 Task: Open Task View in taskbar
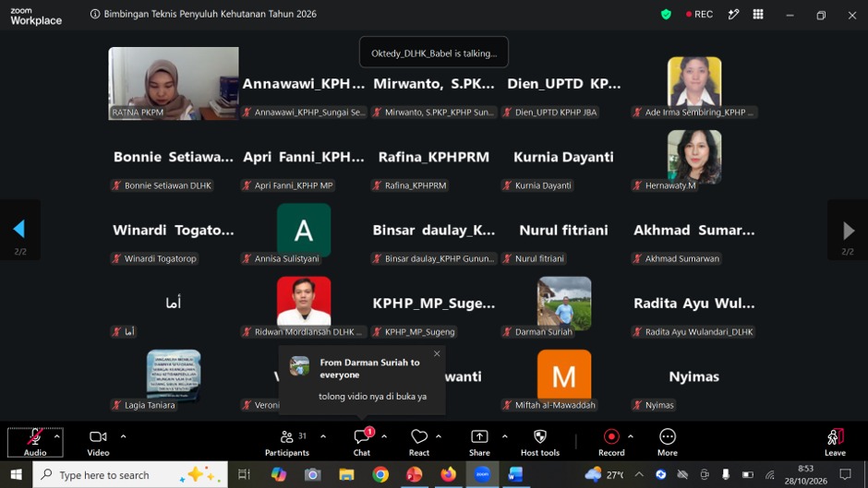pyautogui.click(x=244, y=475)
